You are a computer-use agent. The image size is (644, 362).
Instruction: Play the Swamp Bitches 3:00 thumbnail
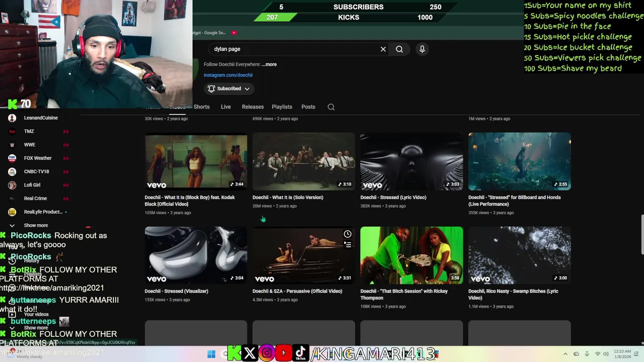point(520,255)
